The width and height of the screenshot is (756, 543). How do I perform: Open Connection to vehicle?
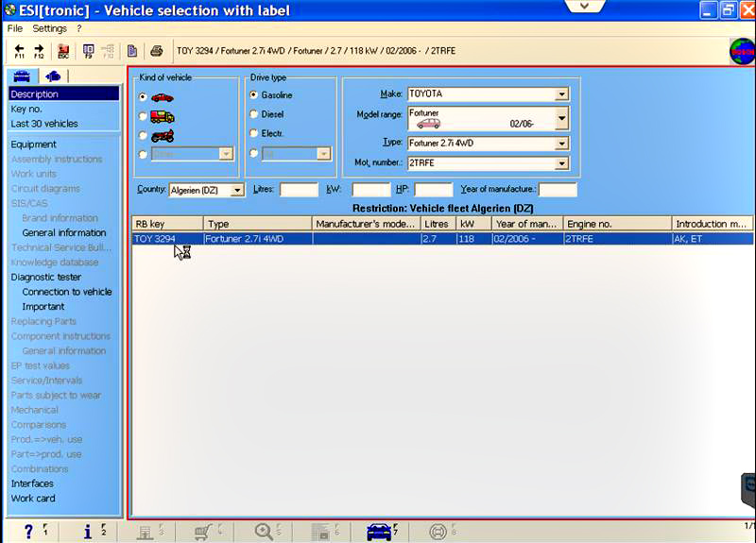click(x=67, y=292)
